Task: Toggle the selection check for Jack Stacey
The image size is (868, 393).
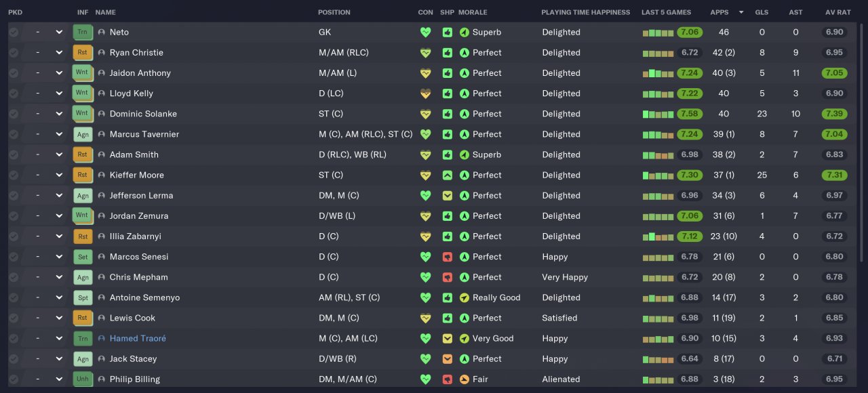Action: 14,358
